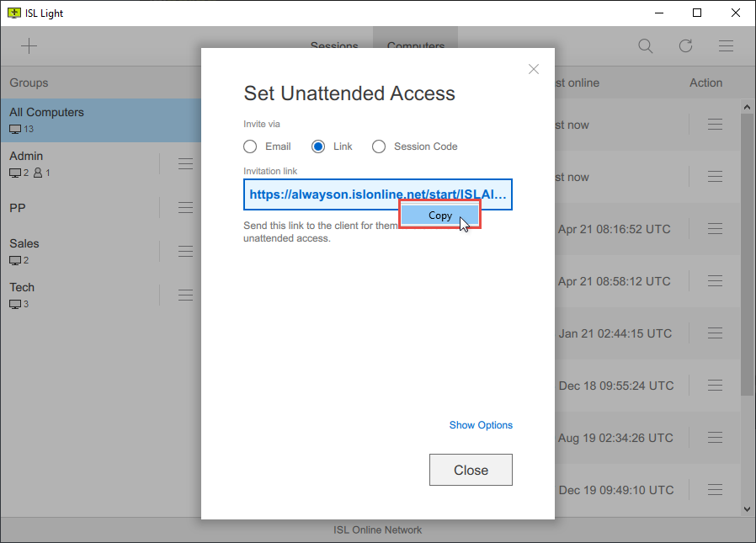Close the Set Unattended Access dialog

471,470
